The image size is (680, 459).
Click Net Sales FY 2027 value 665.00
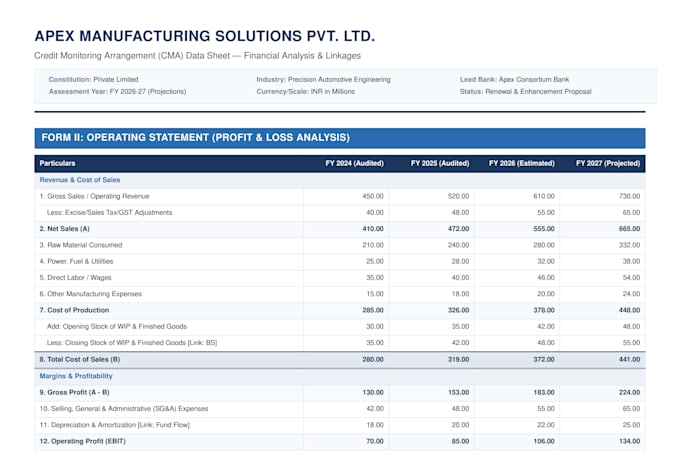(629, 229)
